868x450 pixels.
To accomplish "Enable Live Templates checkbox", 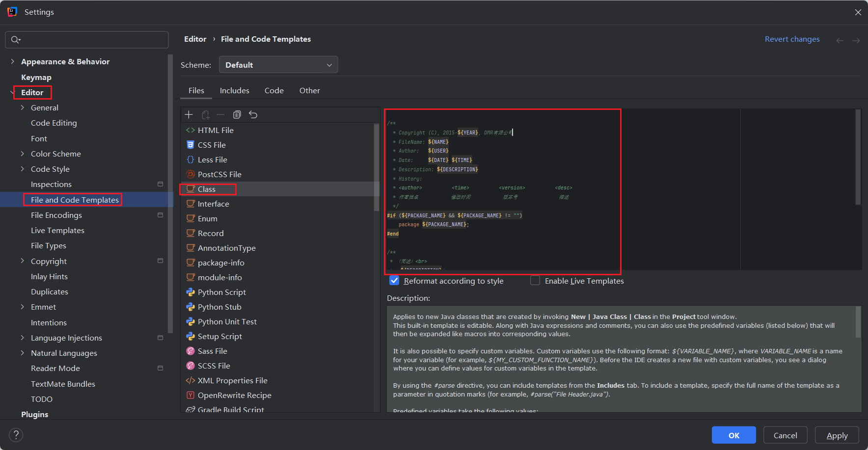I will [535, 280].
